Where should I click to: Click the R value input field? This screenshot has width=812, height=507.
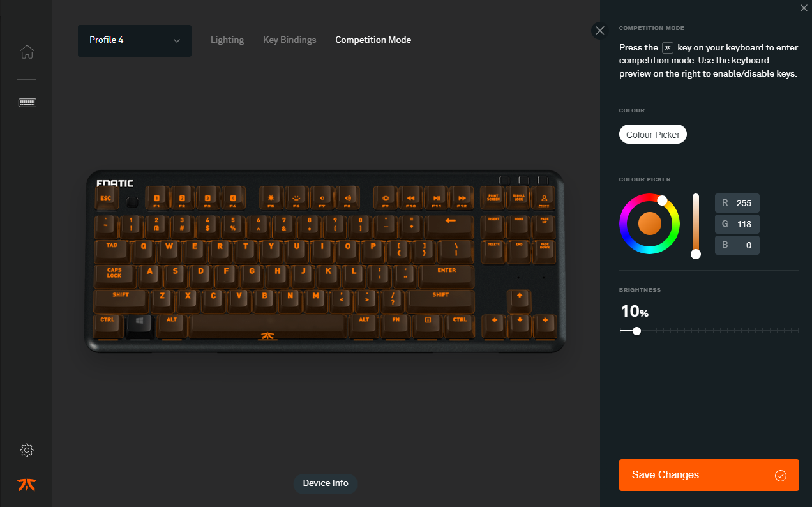737,203
